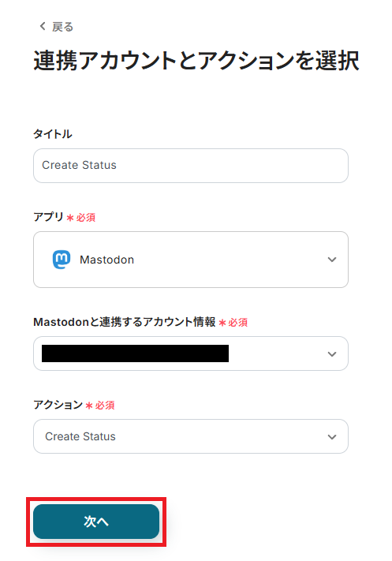Click the 次へ button
The image size is (392, 561).
coord(96,522)
